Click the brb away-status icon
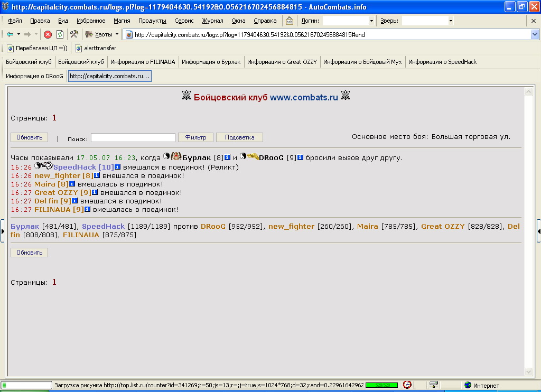The width and height of the screenshot is (541, 392). [x=289, y=21]
